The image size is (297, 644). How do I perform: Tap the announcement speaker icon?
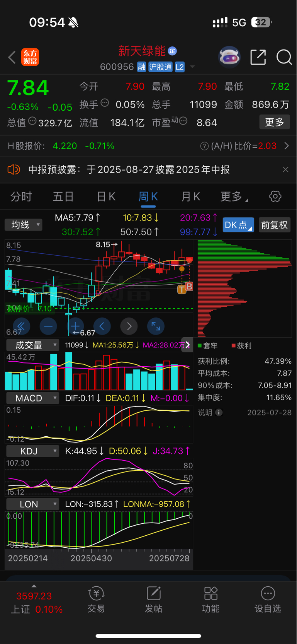coord(14,169)
